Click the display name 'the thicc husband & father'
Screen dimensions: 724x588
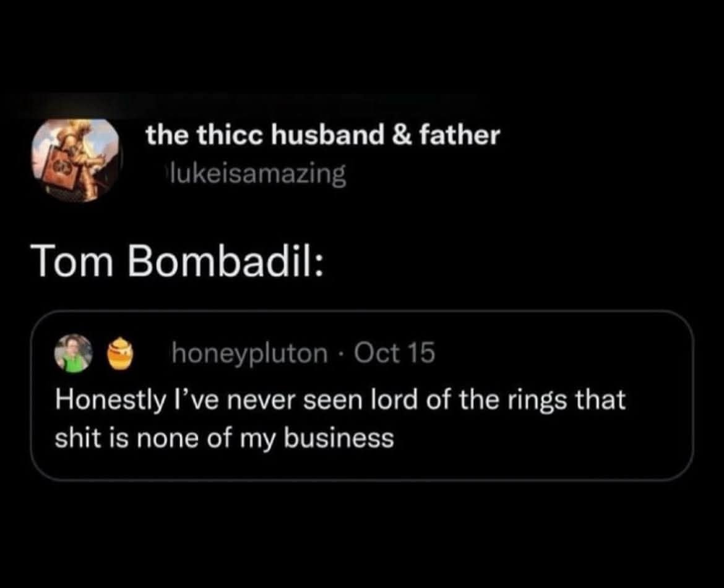coord(322,135)
